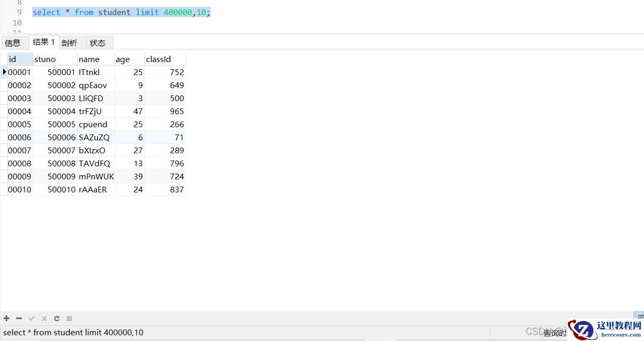Select cell id 00004

click(20, 111)
